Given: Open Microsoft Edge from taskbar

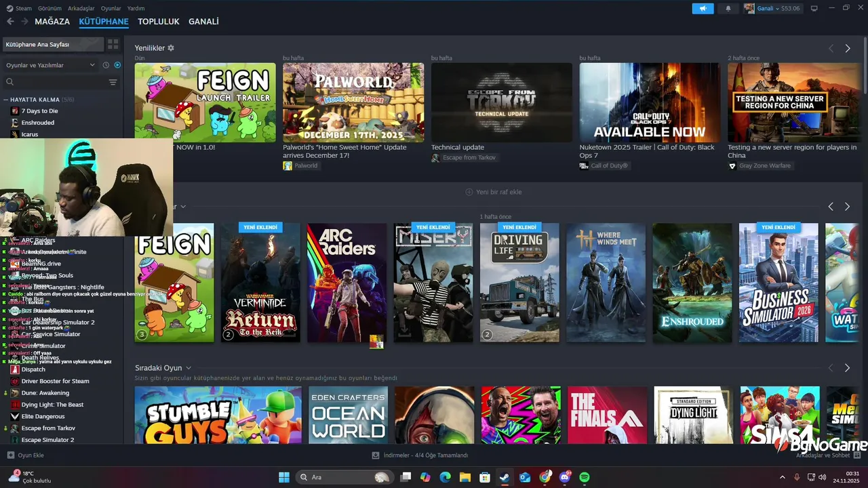Looking at the screenshot, I should (x=445, y=477).
